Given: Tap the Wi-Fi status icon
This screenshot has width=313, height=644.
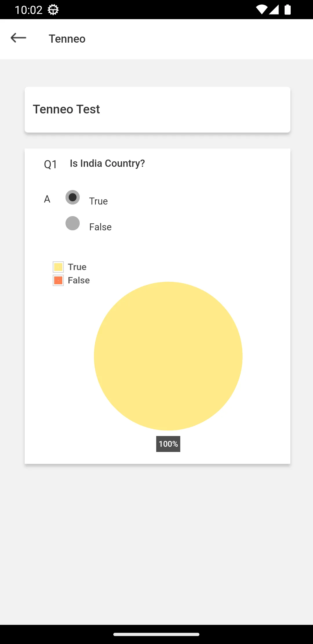Looking at the screenshot, I should coord(261,10).
